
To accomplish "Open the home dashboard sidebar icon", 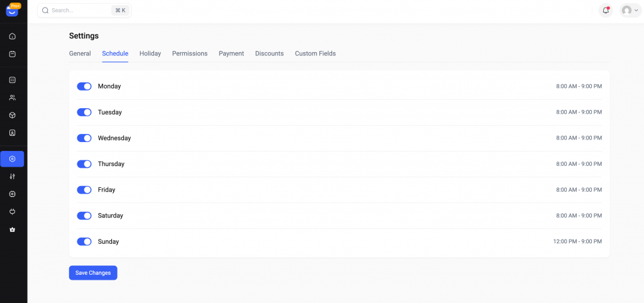I will click(x=13, y=36).
